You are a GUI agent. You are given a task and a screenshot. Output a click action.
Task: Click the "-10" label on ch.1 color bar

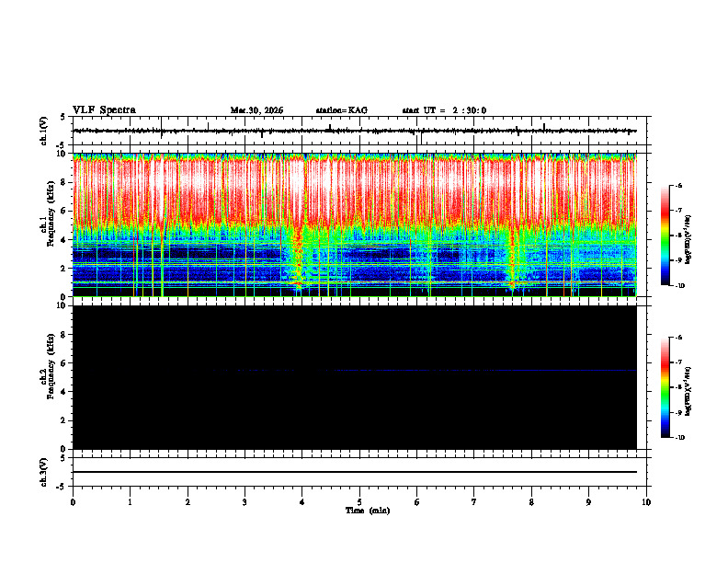678,285
